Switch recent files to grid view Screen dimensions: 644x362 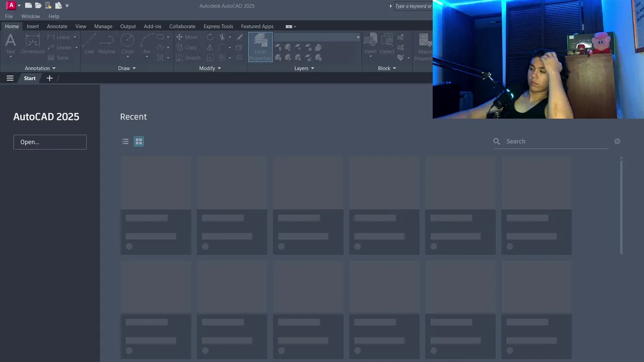(x=139, y=142)
